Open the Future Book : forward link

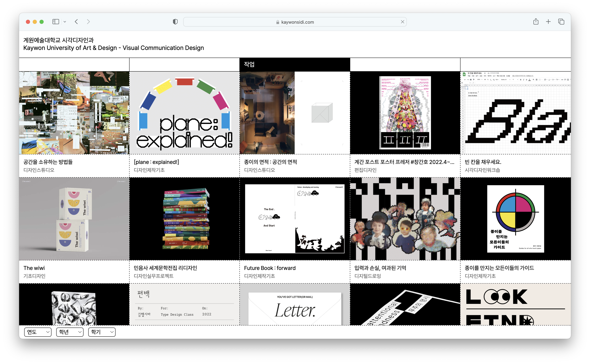coord(270,268)
